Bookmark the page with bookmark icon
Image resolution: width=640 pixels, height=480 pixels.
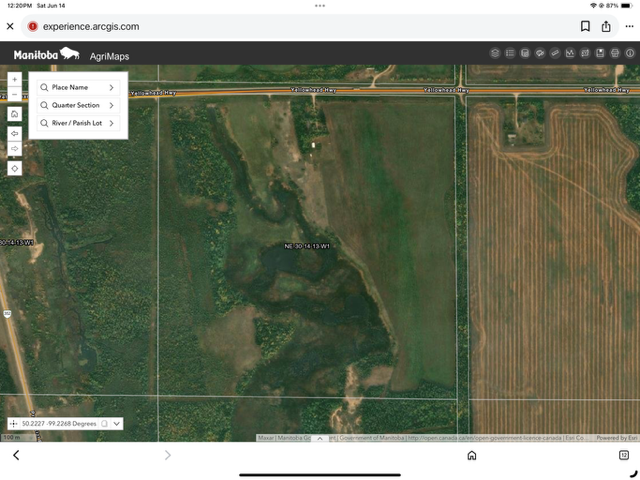click(585, 26)
